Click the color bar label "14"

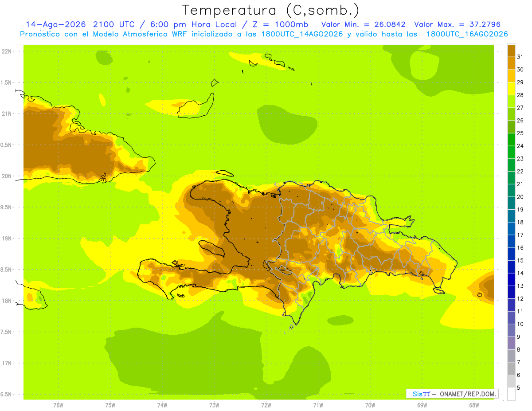coord(520,273)
